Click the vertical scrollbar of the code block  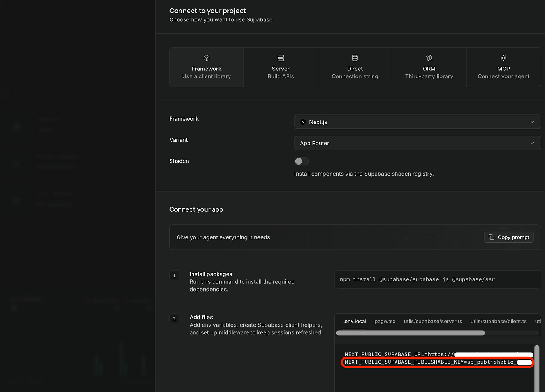click(537, 368)
